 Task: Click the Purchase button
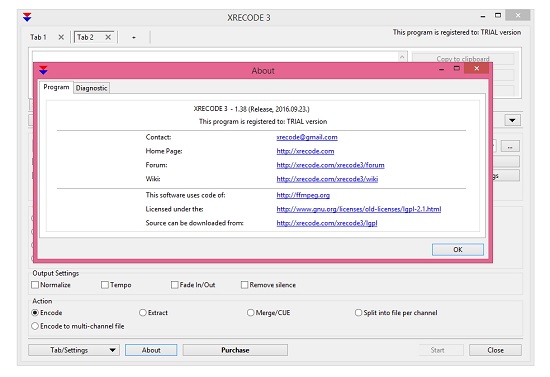[x=235, y=350]
